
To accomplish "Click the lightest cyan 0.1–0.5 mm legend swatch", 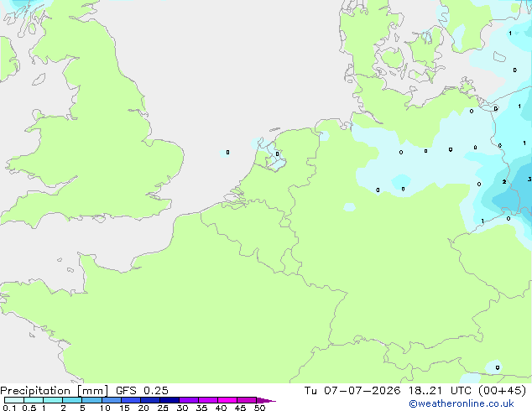I will 14,400.
